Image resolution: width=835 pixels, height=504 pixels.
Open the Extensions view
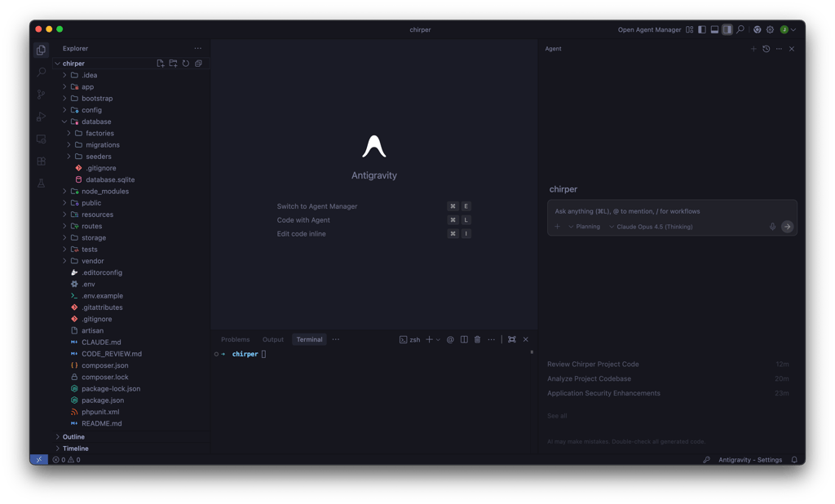pos(41,161)
